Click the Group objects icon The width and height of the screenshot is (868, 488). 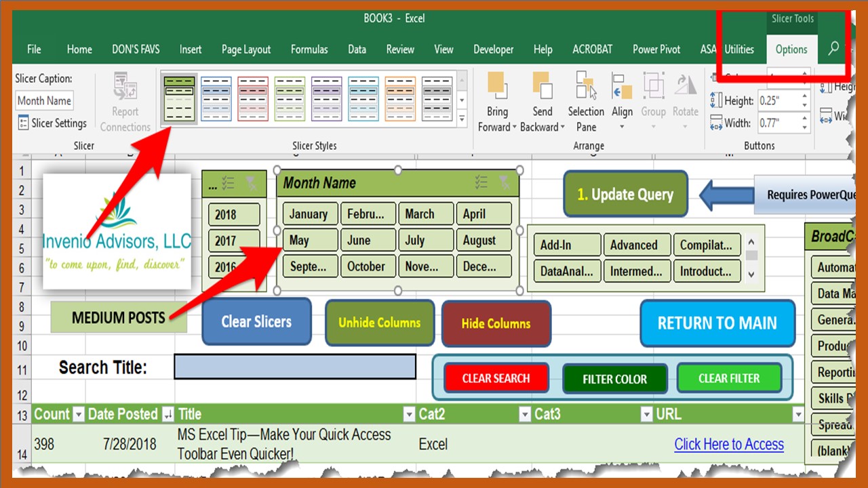tap(653, 86)
